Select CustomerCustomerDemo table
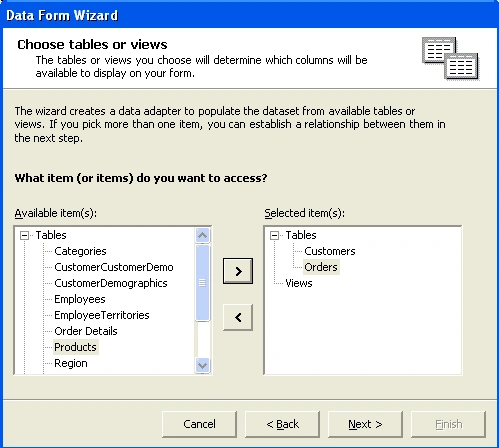 [114, 267]
